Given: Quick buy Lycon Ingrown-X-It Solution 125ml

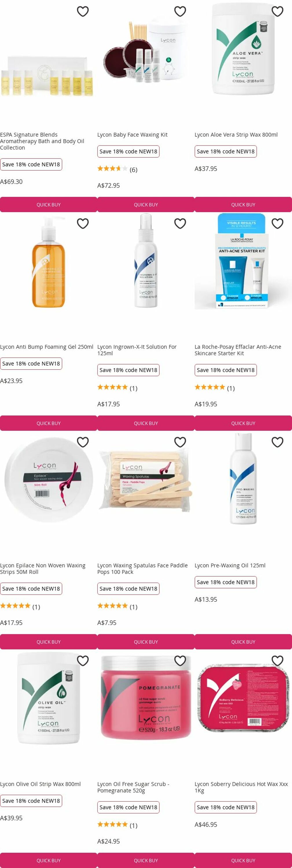Looking at the screenshot, I should [146, 423].
